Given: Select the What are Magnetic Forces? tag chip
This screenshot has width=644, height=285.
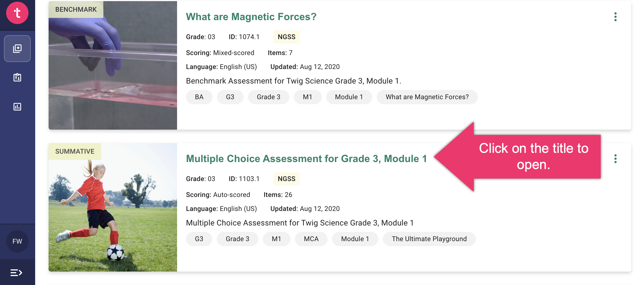Looking at the screenshot, I should (427, 97).
